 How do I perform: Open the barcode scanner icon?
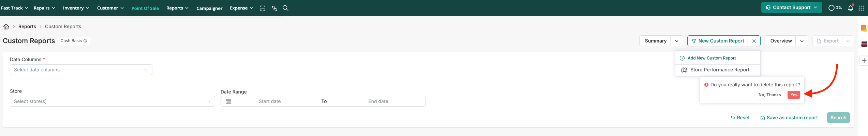pos(263,8)
